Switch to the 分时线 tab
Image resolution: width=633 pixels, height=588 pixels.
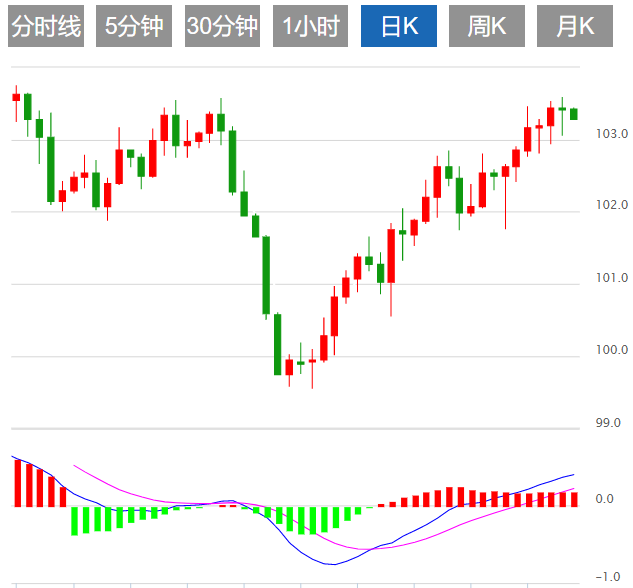click(46, 27)
